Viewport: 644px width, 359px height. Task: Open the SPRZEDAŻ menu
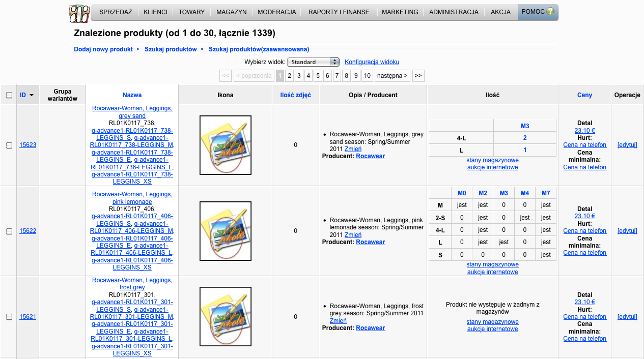click(x=116, y=12)
